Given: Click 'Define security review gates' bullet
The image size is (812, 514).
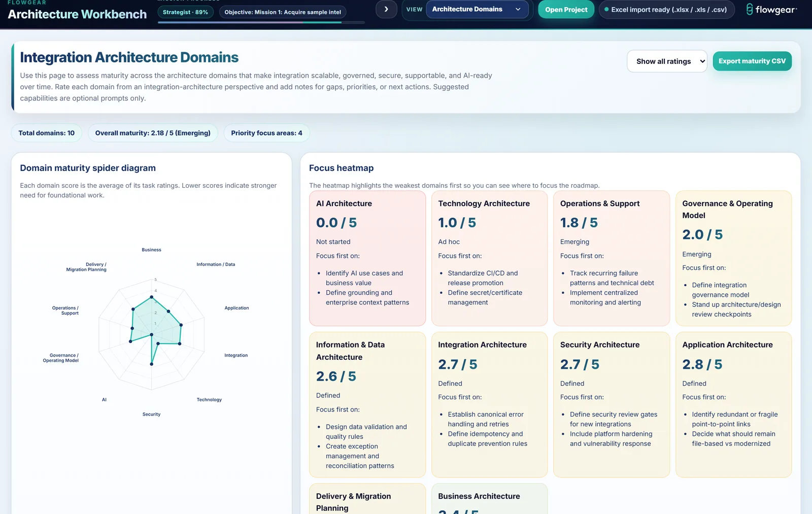Looking at the screenshot, I should point(614,419).
